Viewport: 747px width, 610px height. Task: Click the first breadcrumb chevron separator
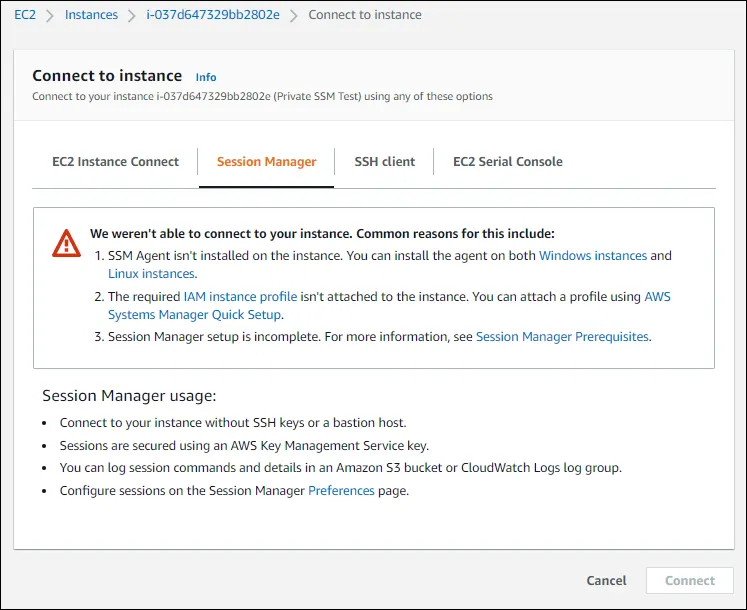50,16
